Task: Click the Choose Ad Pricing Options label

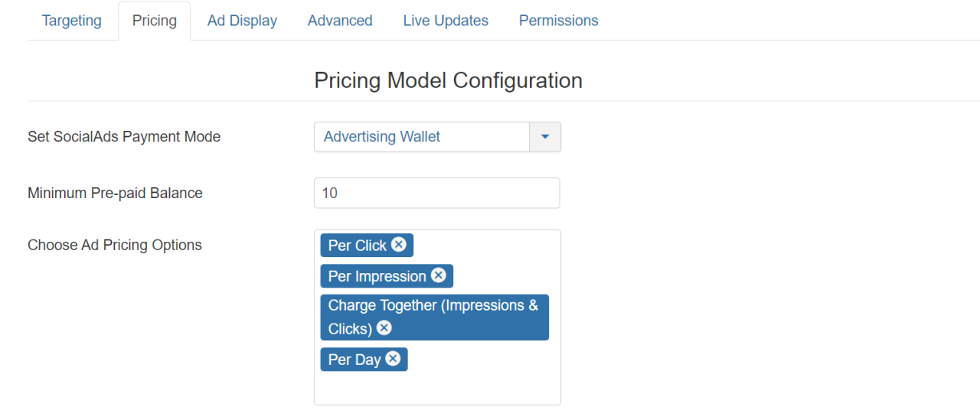Action: pyautogui.click(x=115, y=245)
